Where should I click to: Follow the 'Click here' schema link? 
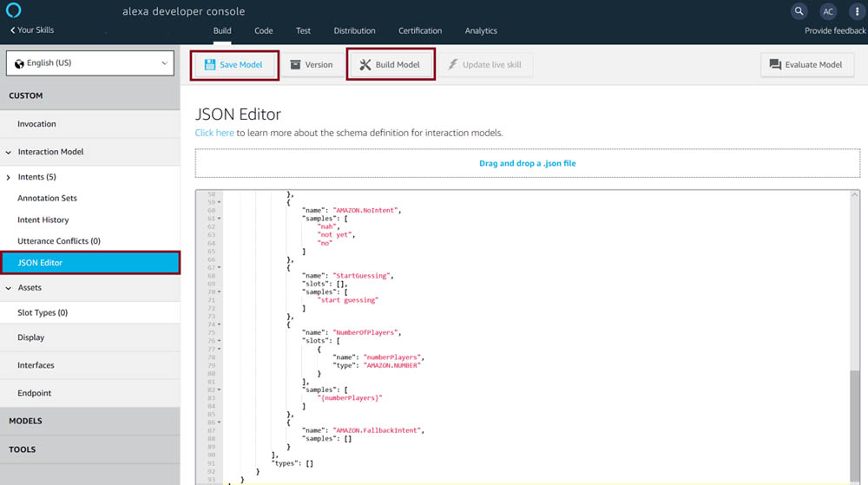214,133
